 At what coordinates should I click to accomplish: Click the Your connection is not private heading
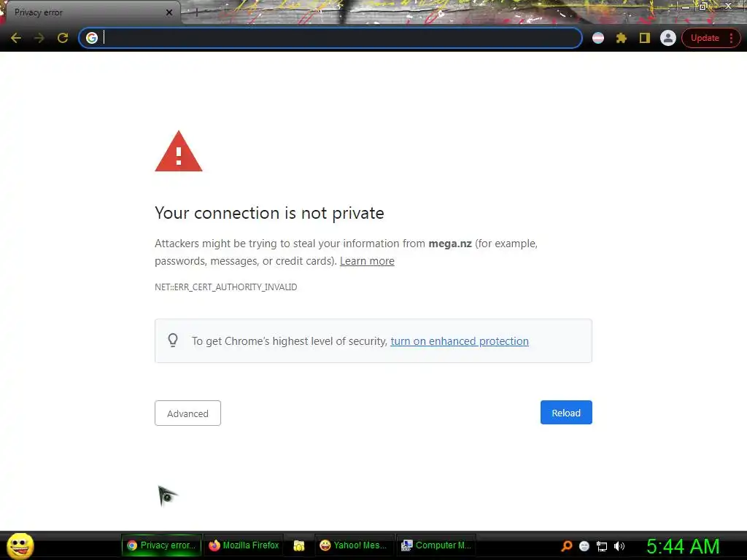pyautogui.click(x=269, y=213)
